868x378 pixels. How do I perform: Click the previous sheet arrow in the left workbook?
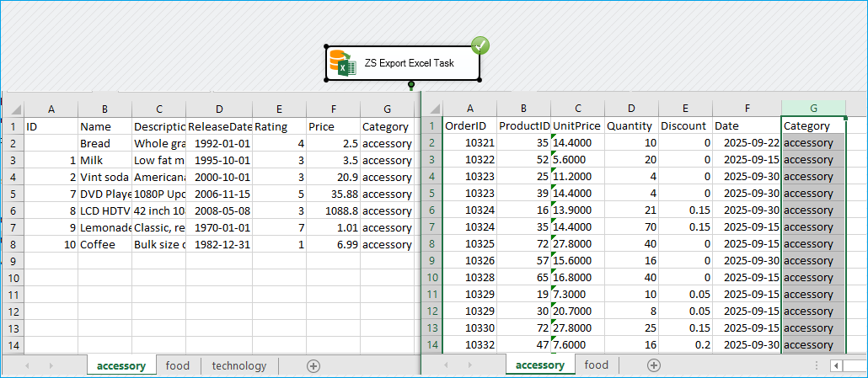[x=26, y=366]
